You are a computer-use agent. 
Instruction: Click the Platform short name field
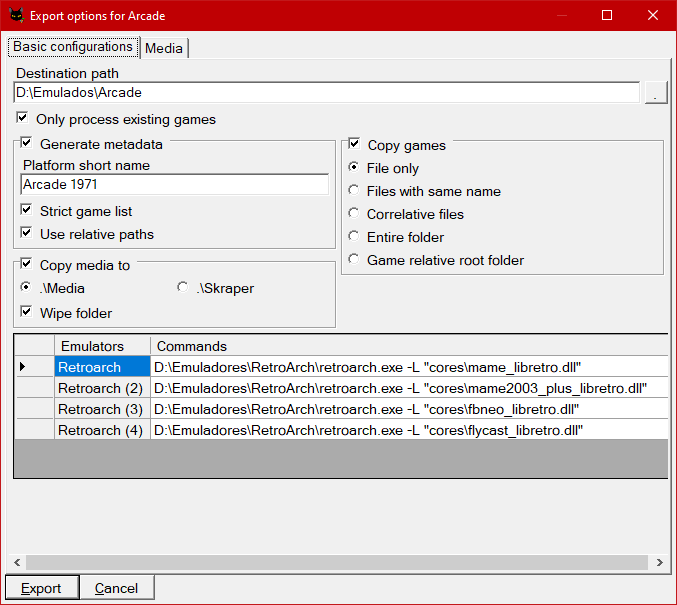click(x=174, y=184)
